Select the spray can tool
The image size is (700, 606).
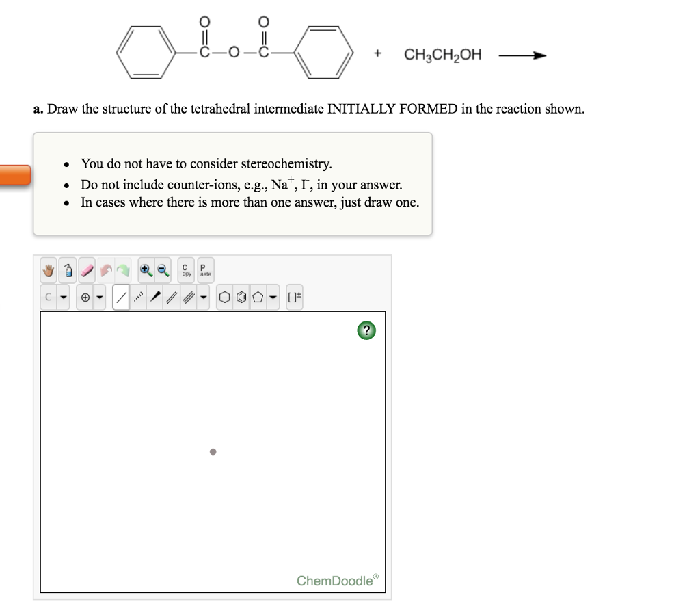pyautogui.click(x=67, y=270)
